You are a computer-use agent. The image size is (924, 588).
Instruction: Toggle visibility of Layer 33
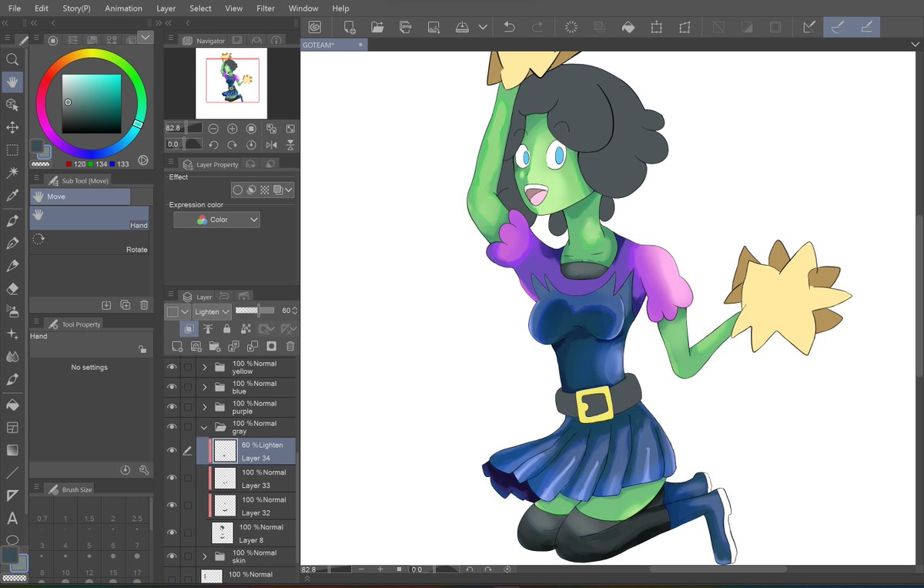tap(172, 478)
